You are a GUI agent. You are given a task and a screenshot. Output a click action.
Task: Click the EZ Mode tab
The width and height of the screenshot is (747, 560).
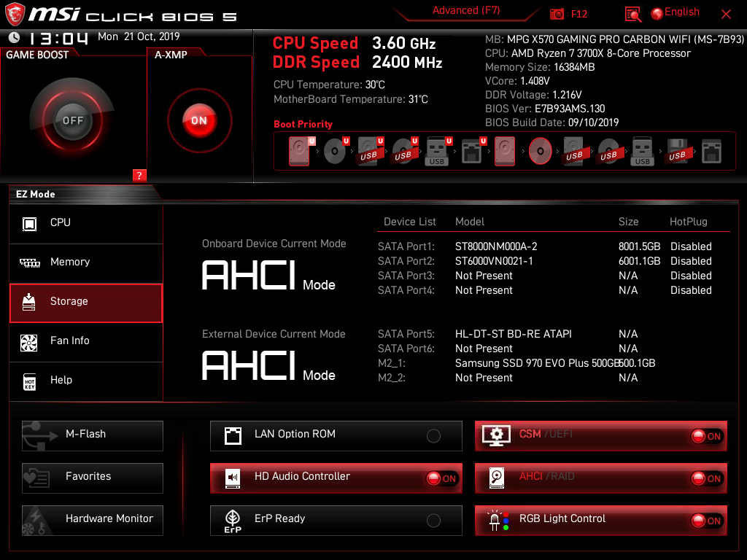point(36,194)
